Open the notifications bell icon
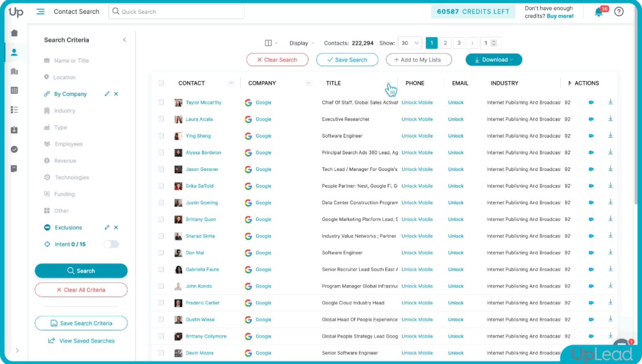The image size is (642, 364). tap(599, 12)
